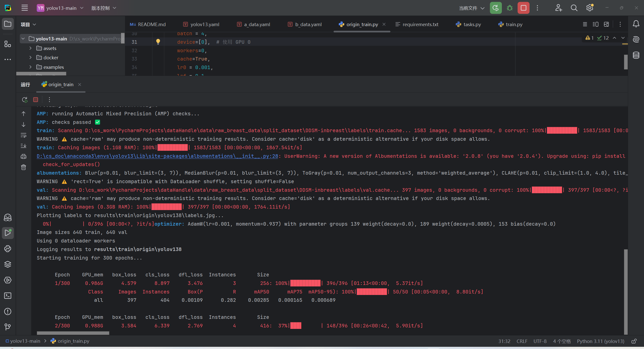644x349 pixels.
Task: Click CRLF line separator in status bar
Action: (x=522, y=341)
